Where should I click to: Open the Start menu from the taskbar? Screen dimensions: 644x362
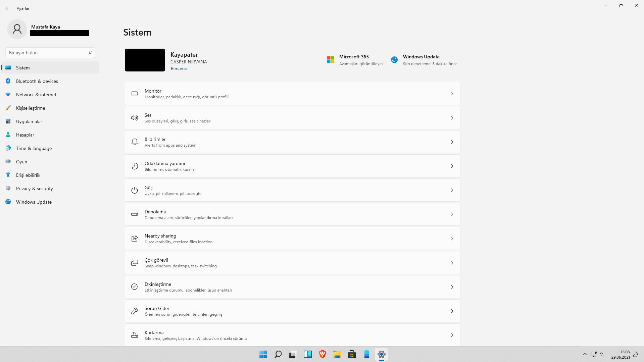tap(263, 354)
